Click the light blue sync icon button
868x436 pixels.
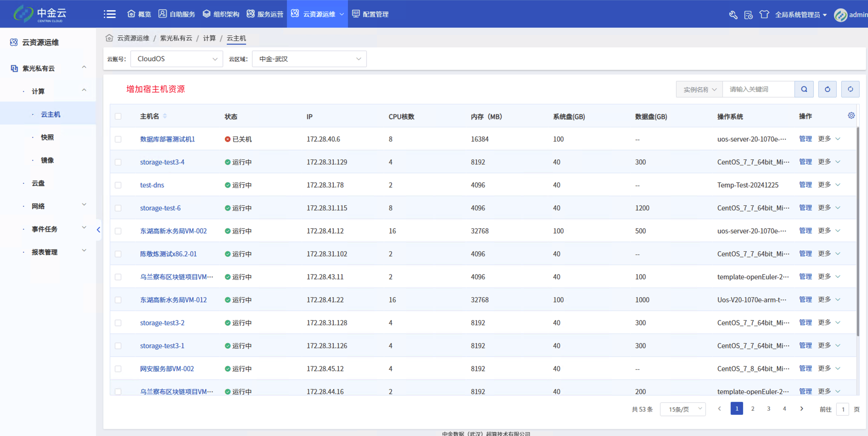[x=850, y=89]
